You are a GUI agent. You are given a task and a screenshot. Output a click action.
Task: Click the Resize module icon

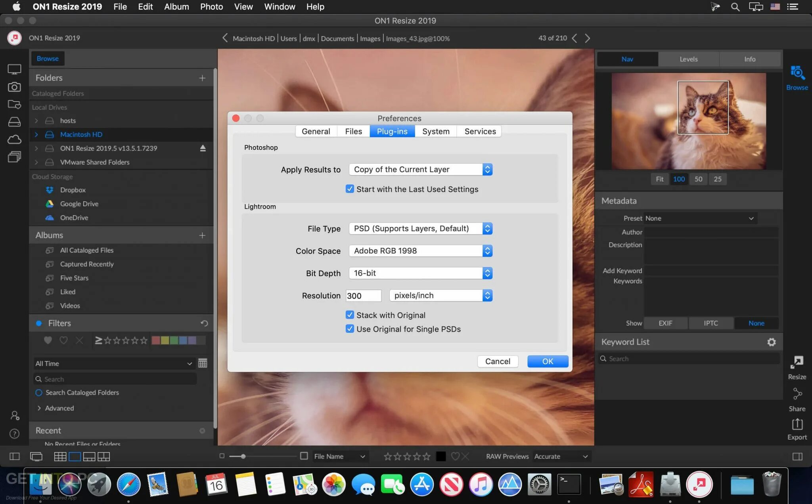(x=797, y=363)
